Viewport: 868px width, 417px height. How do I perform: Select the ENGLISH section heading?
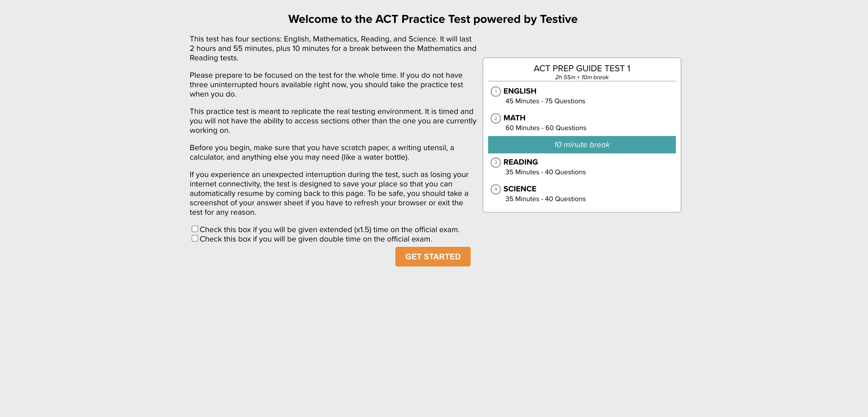(520, 91)
